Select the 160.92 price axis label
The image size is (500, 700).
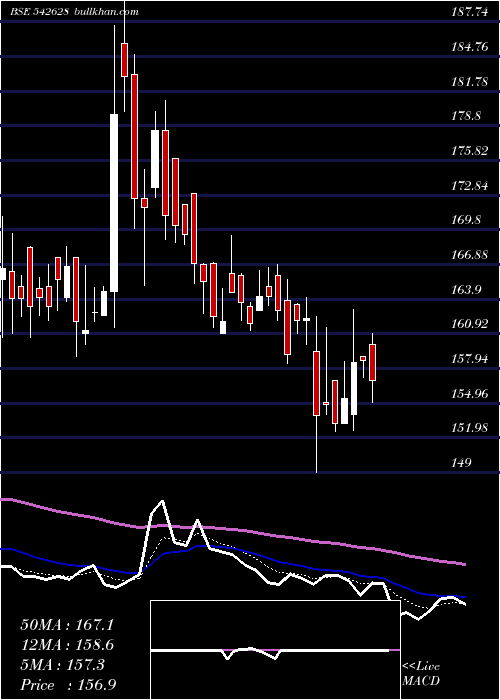469,324
